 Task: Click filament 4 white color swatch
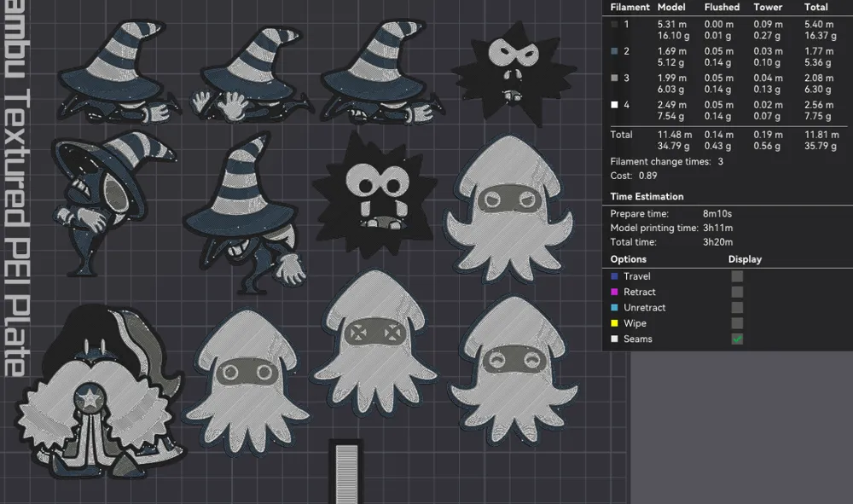pyautogui.click(x=615, y=104)
